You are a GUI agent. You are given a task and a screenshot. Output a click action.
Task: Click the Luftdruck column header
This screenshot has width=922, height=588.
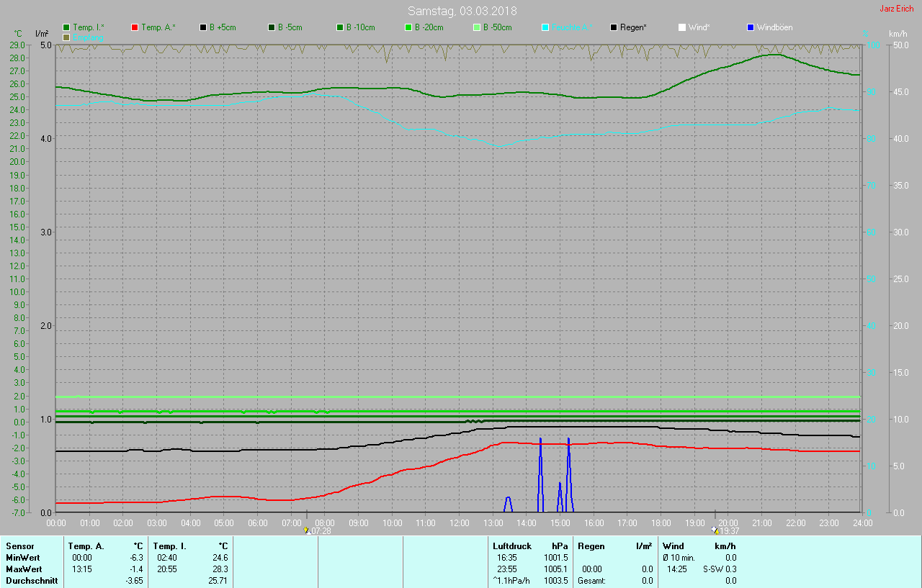click(511, 546)
